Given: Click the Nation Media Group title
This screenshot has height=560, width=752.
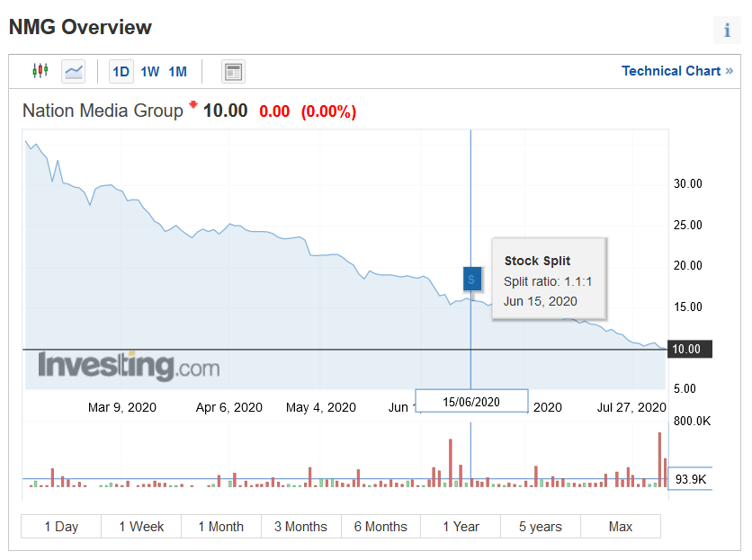Looking at the screenshot, I should pos(103,111).
